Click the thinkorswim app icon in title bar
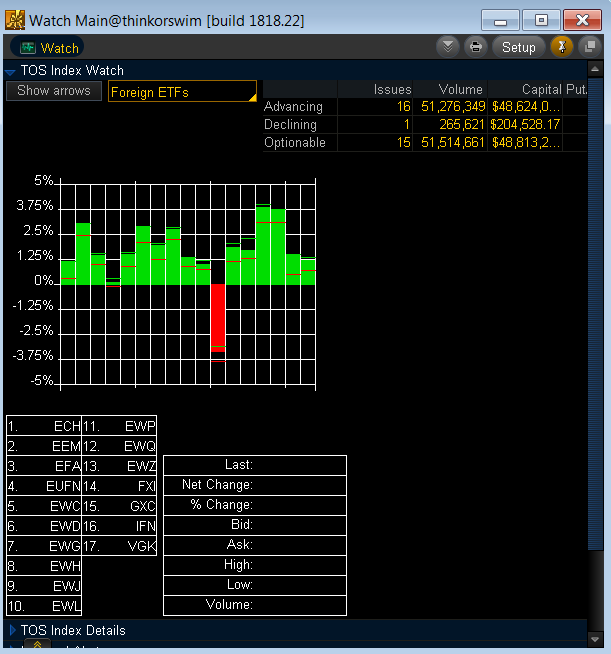611x654 pixels. [x=15, y=20]
